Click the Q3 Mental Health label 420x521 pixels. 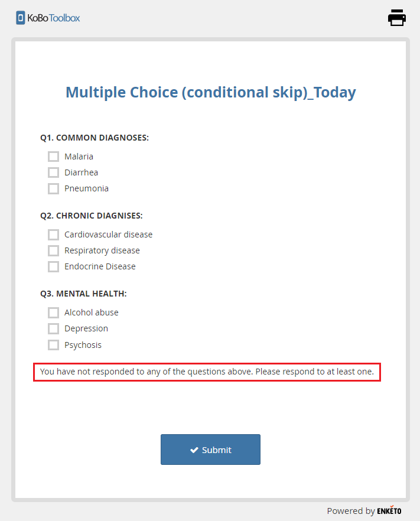[x=83, y=294]
